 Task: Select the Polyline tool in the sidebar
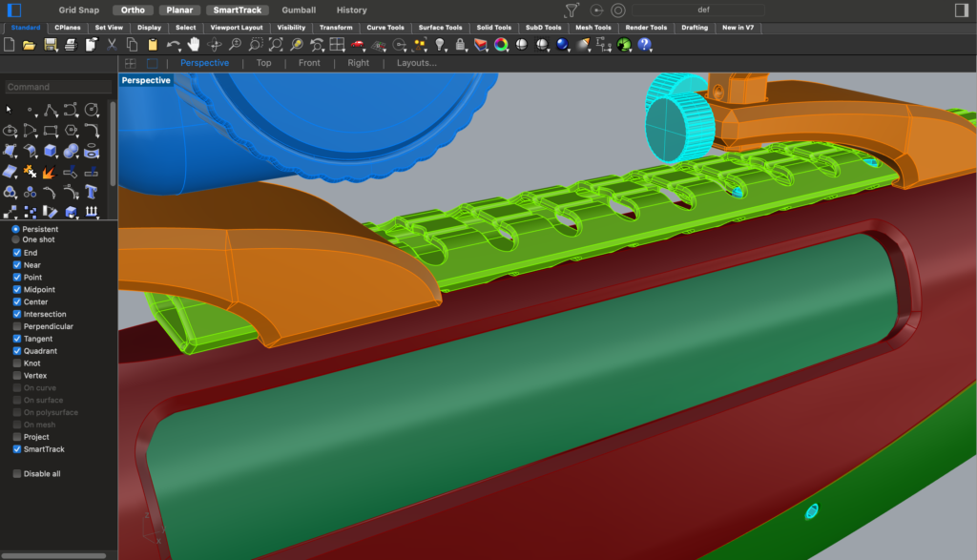point(51,110)
